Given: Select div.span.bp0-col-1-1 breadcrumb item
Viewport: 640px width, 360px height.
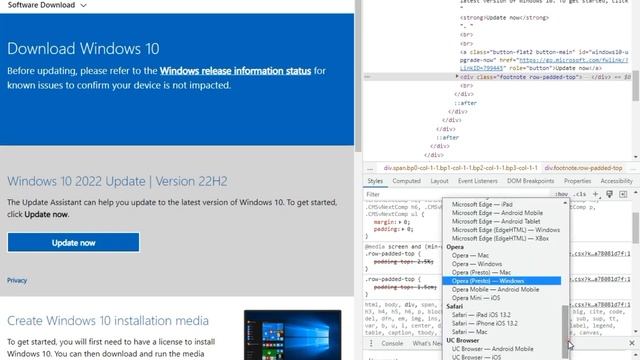Looking at the screenshot, I should point(460,168).
